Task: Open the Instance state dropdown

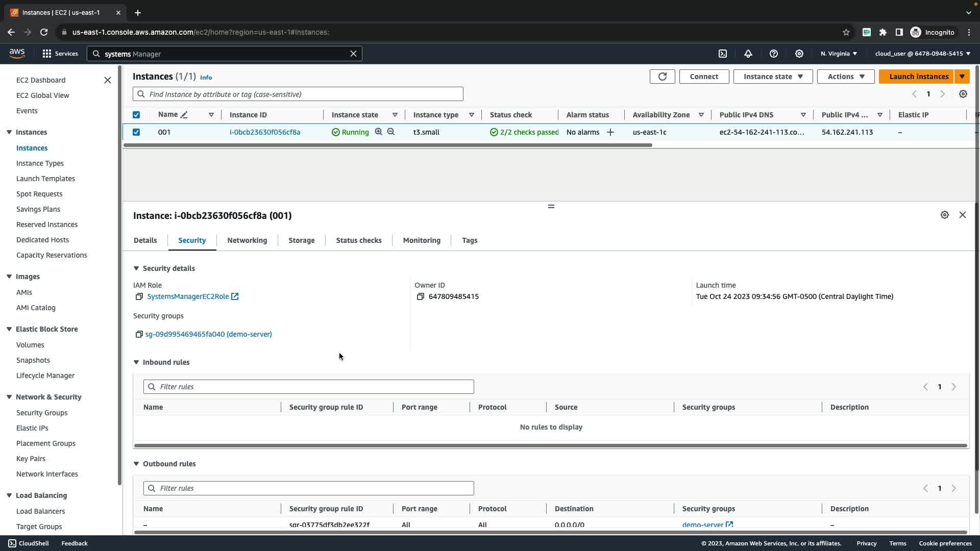Action: click(773, 77)
